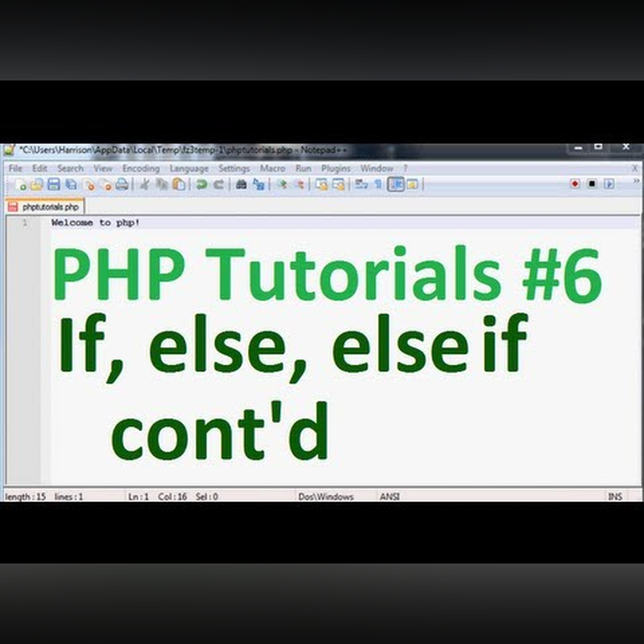This screenshot has height=644, width=644.
Task: Expand the toolbar overflow chevron
Action: [637, 181]
